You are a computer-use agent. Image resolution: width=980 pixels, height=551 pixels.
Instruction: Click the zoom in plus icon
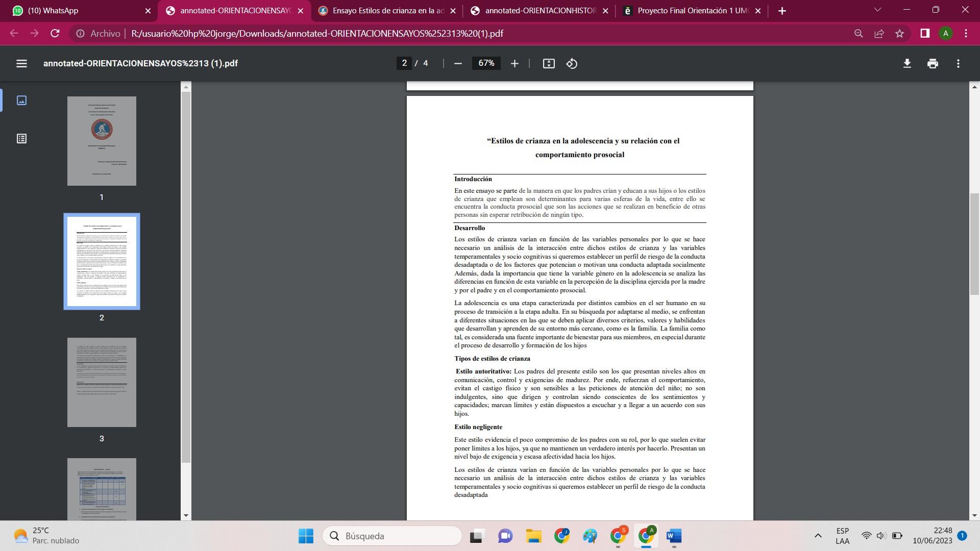[x=514, y=63]
